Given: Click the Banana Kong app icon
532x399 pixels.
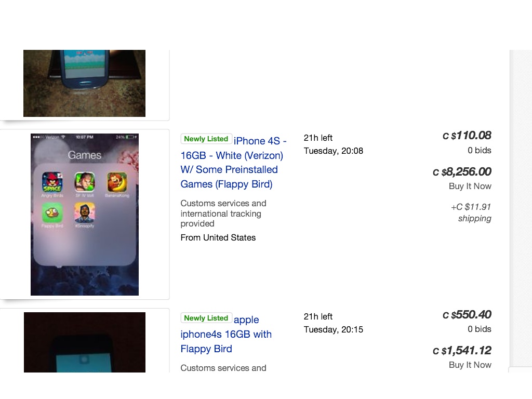Looking at the screenshot, I should (x=116, y=182).
